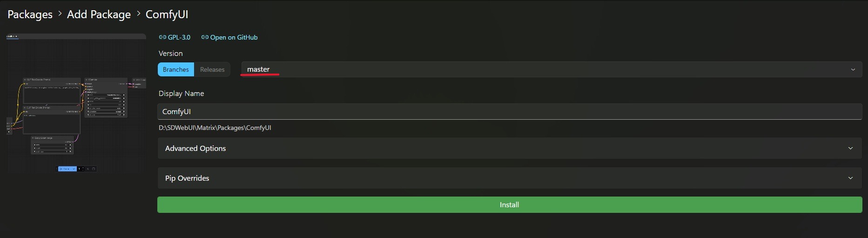The height and width of the screenshot is (238, 868).
Task: Click the down arrow of the branch selector
Action: [x=853, y=69]
